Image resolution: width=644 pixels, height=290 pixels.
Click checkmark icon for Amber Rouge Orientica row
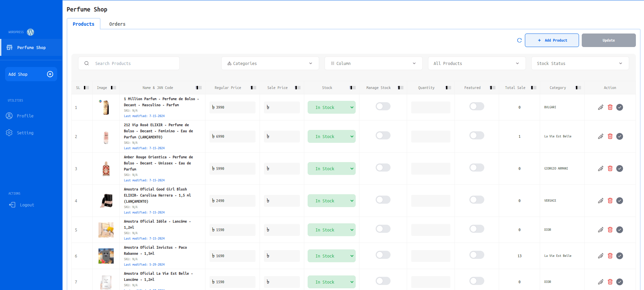(619, 169)
